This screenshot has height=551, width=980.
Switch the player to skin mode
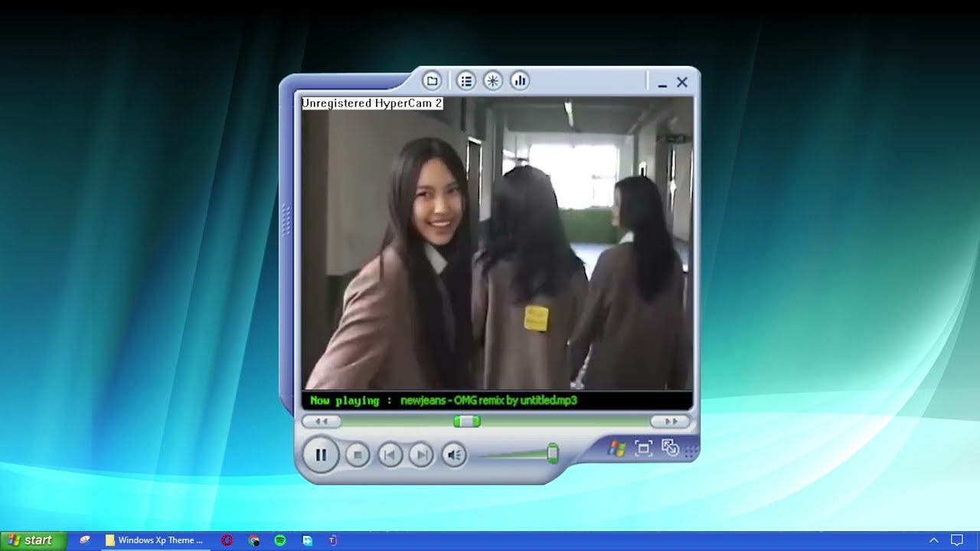pyautogui.click(x=670, y=448)
